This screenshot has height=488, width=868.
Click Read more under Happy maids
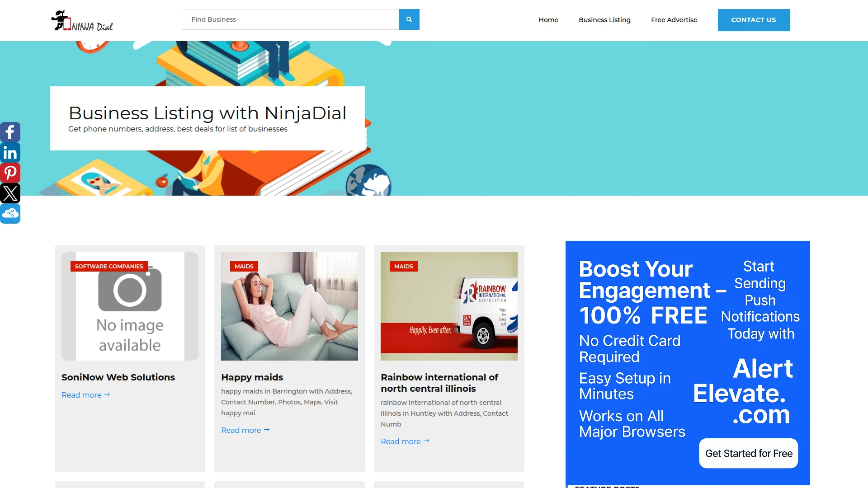click(245, 430)
